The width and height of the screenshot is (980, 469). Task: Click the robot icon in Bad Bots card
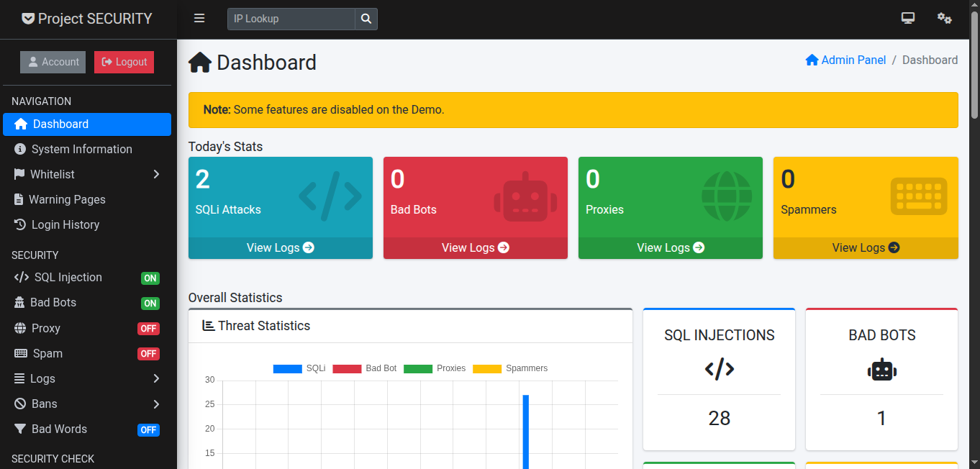coord(525,196)
